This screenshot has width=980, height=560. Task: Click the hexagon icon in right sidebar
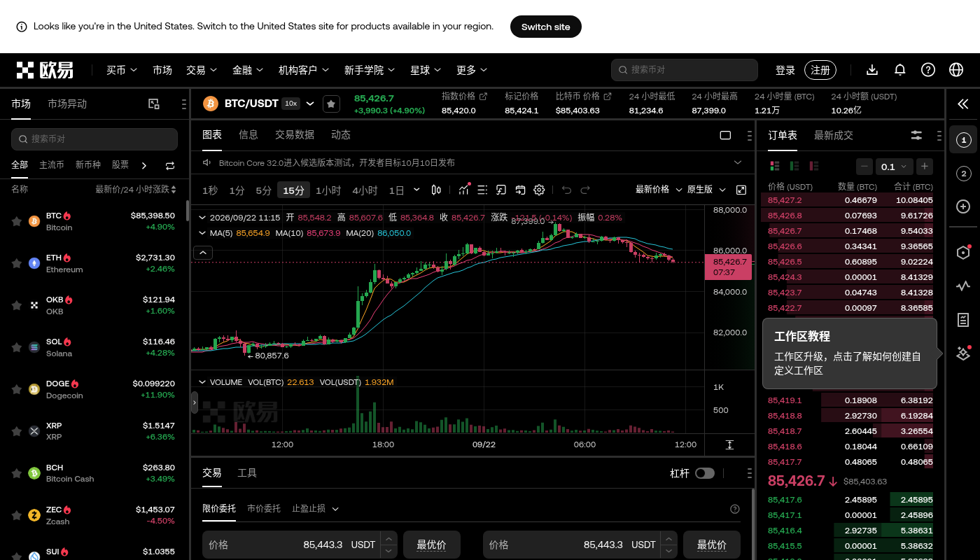(x=963, y=253)
